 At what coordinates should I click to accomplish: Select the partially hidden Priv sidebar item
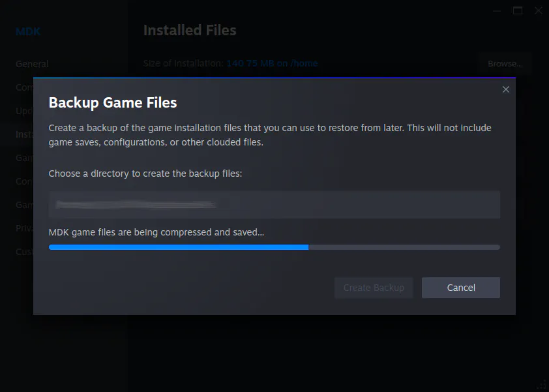pyautogui.click(x=24, y=228)
